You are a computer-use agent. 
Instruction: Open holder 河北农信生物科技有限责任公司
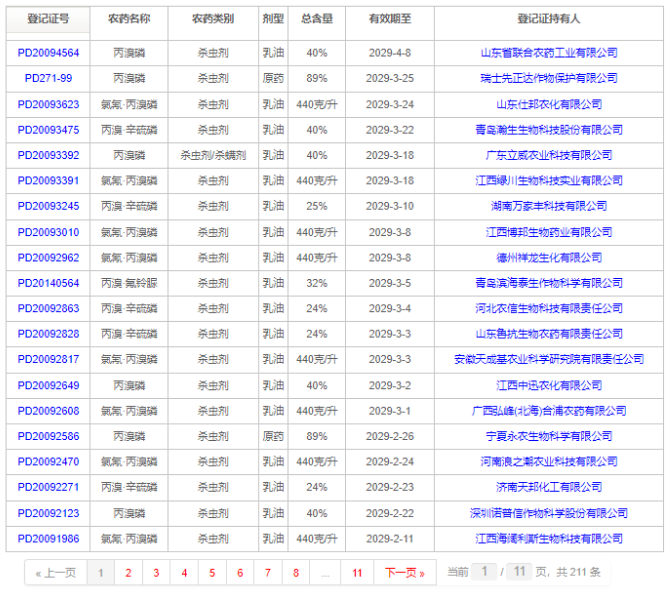549,308
